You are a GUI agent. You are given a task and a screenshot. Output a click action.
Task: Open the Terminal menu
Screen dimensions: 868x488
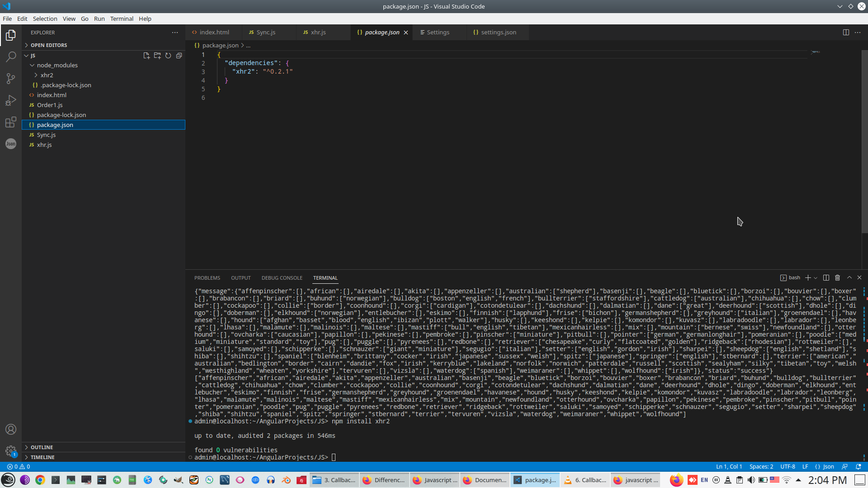click(122, 19)
